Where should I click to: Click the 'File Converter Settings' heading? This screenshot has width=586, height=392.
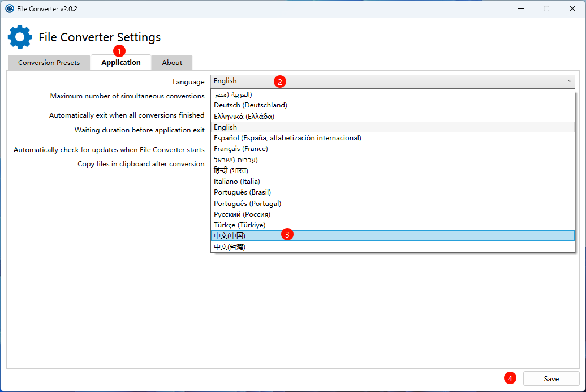(x=100, y=37)
